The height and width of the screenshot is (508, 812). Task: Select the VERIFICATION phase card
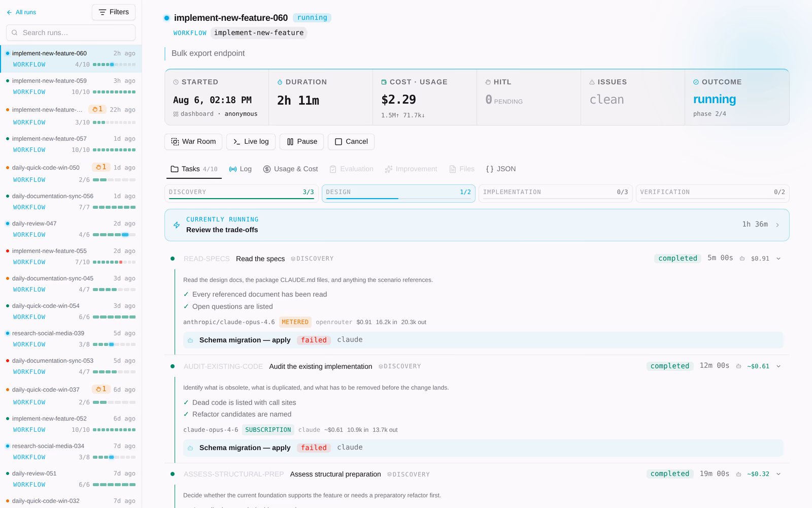(713, 193)
